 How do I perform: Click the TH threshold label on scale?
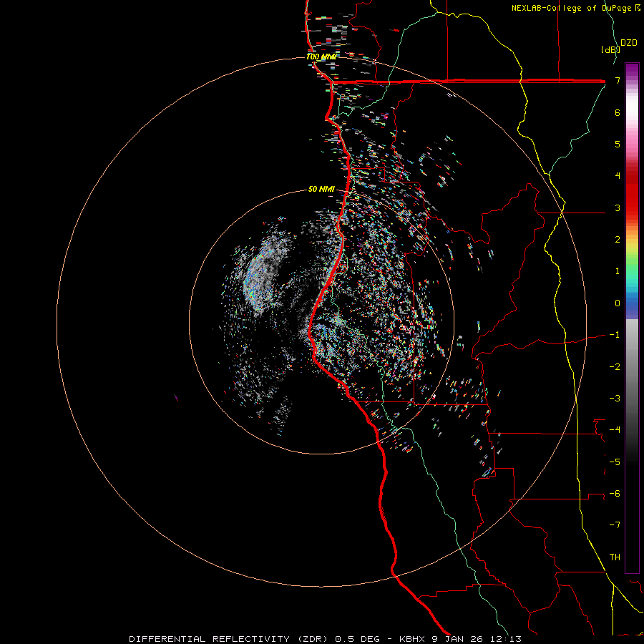pos(615,557)
